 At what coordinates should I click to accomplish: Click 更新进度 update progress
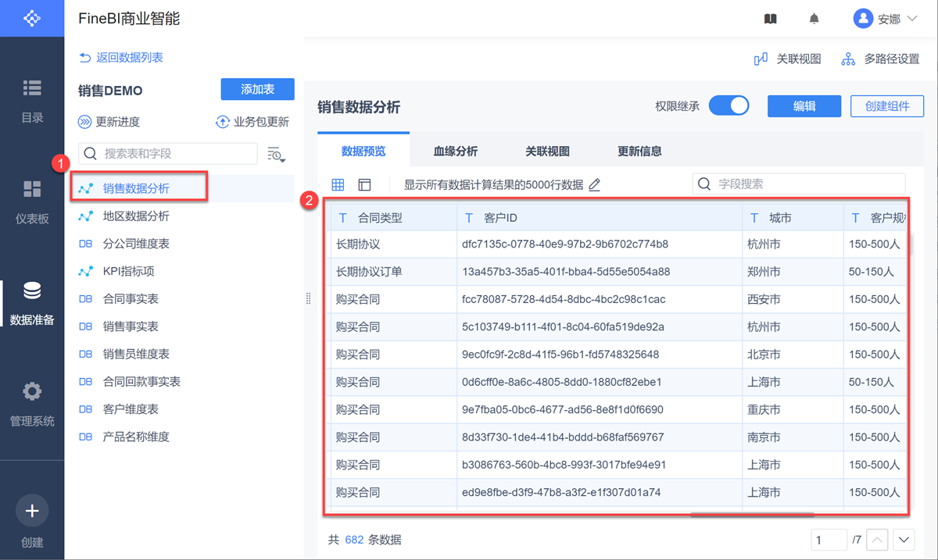(109, 122)
